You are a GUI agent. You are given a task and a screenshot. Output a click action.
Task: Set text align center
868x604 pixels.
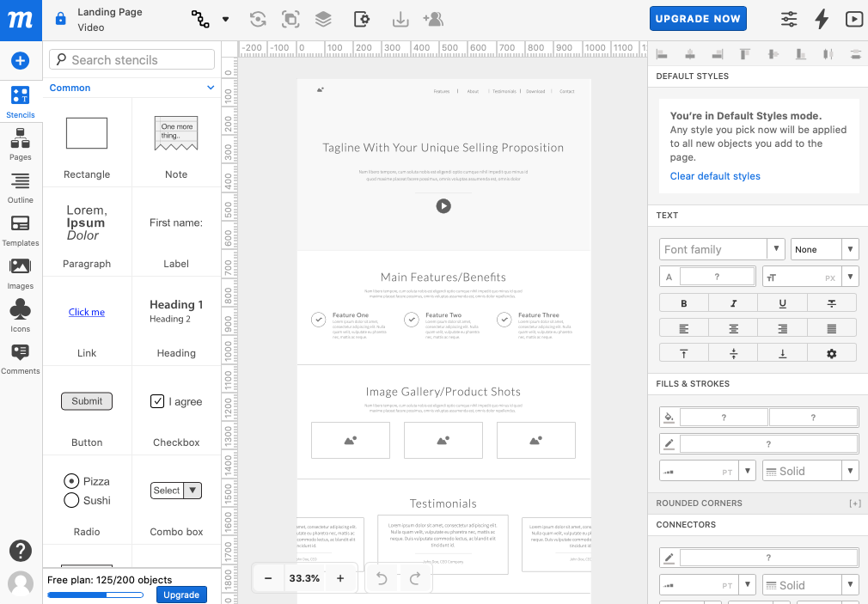point(733,329)
